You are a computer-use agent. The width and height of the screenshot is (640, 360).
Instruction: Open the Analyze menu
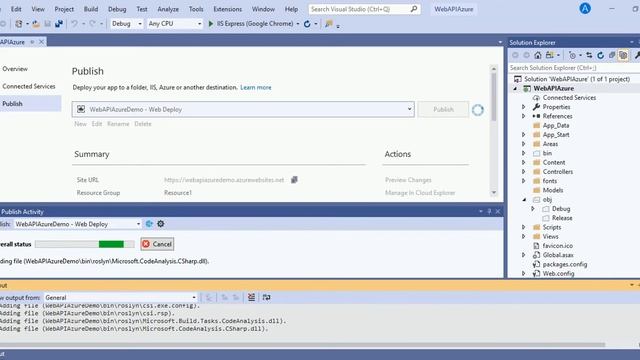click(x=168, y=9)
